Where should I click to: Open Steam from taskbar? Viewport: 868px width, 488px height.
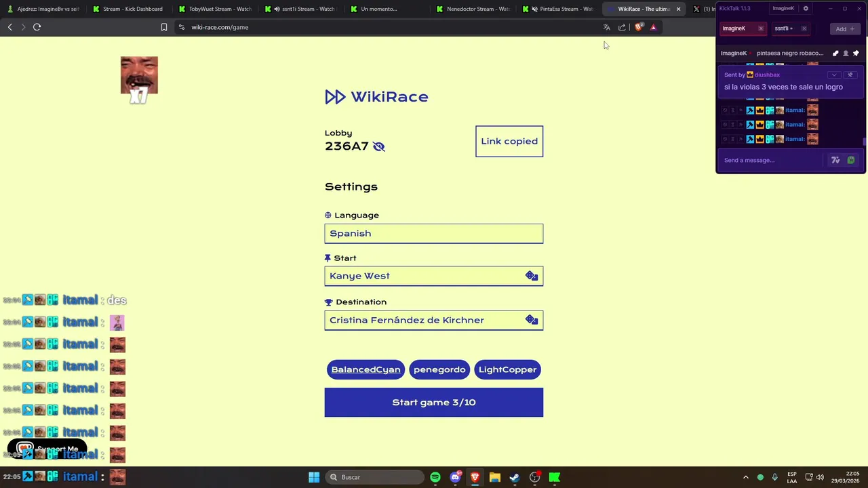point(515,477)
